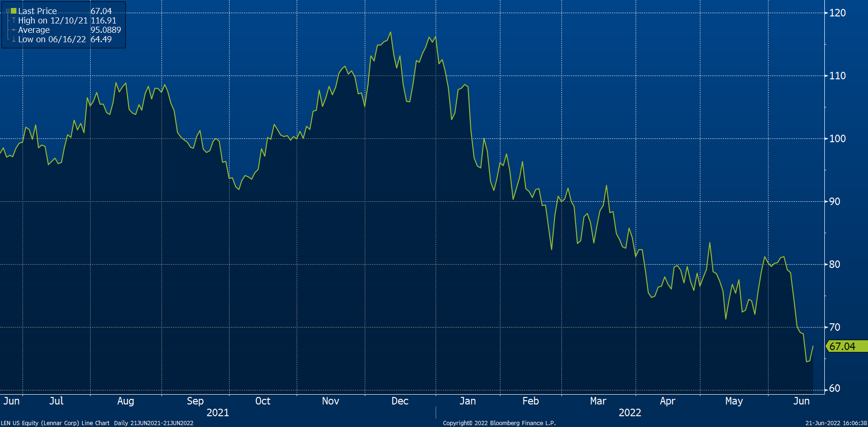Click the Oct month label on time axis
This screenshot has width=868, height=427.
click(x=263, y=401)
